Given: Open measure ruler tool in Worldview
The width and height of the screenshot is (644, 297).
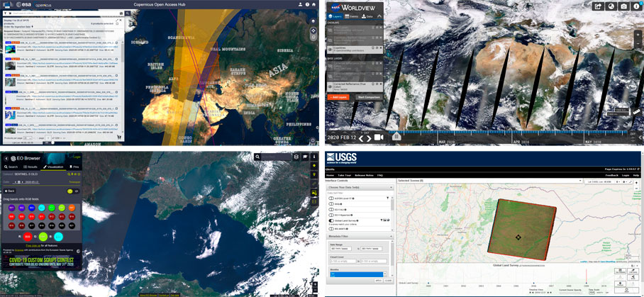Looking at the screenshot, I should click(x=637, y=112).
